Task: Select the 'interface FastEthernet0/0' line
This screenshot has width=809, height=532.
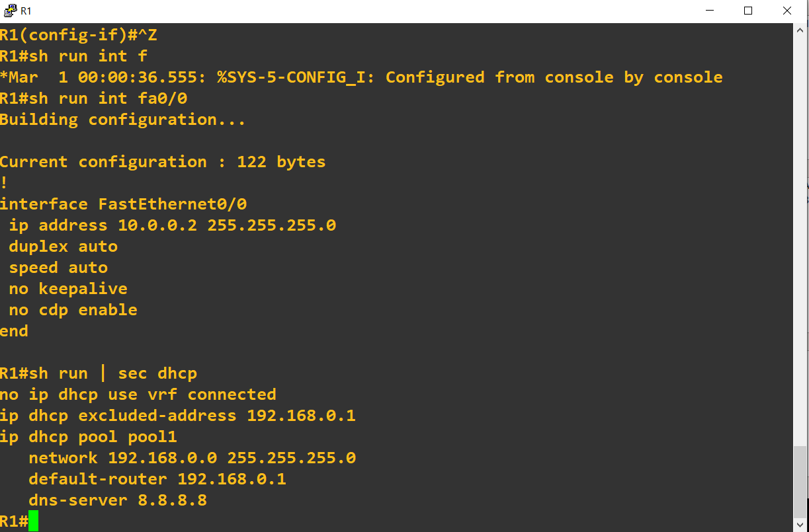Action: click(123, 204)
